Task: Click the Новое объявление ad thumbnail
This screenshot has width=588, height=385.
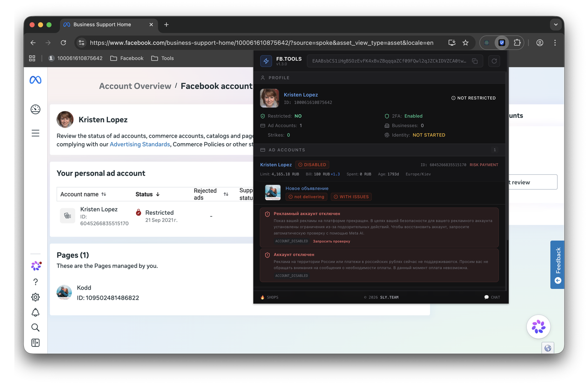Action: [x=273, y=192]
